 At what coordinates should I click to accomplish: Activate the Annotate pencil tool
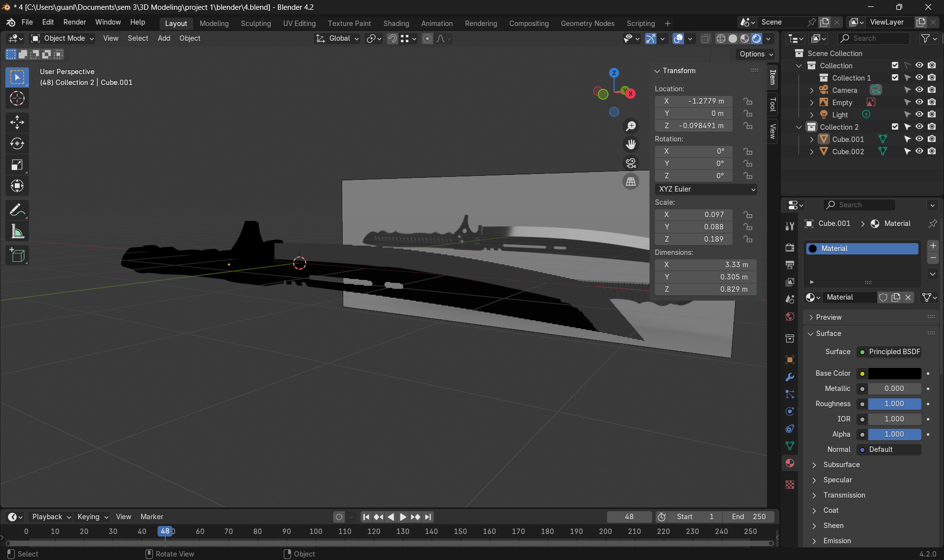click(17, 210)
